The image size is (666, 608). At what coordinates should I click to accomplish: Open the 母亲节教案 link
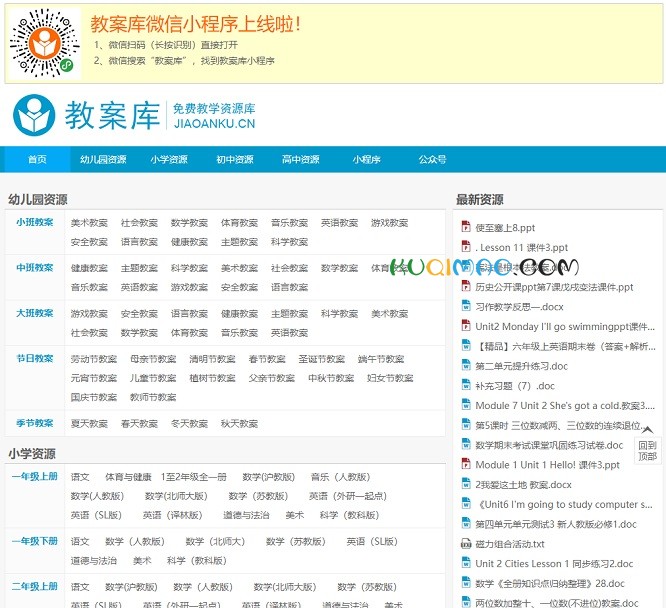[x=153, y=359]
